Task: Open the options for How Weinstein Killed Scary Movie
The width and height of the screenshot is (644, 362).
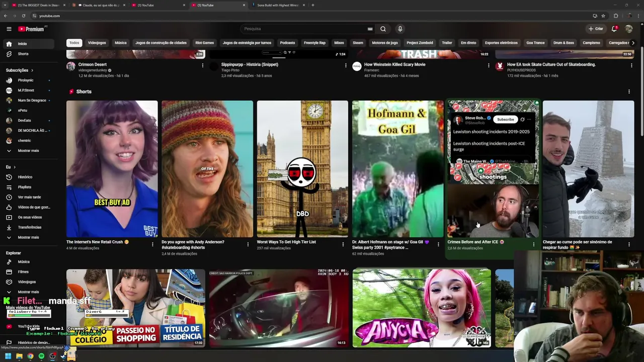Action: pyautogui.click(x=489, y=65)
